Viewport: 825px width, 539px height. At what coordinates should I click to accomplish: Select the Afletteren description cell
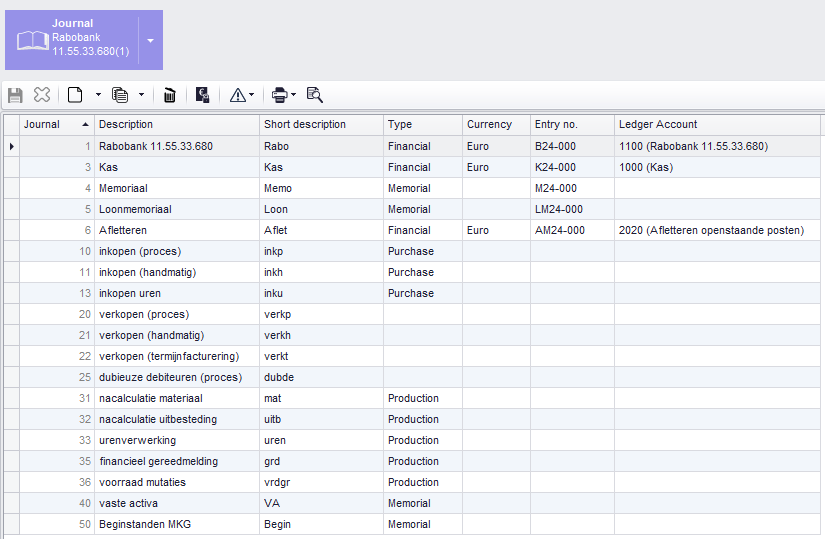[x=177, y=231]
